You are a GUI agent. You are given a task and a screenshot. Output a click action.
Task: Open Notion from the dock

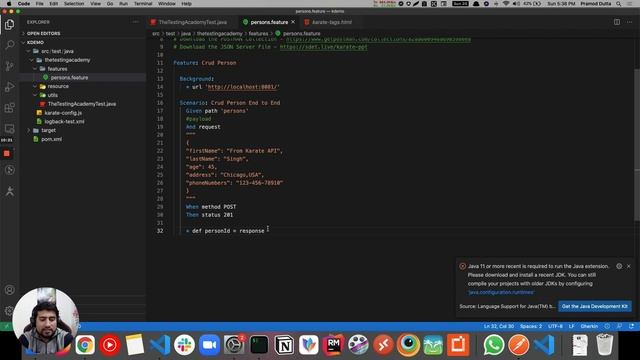[284, 345]
